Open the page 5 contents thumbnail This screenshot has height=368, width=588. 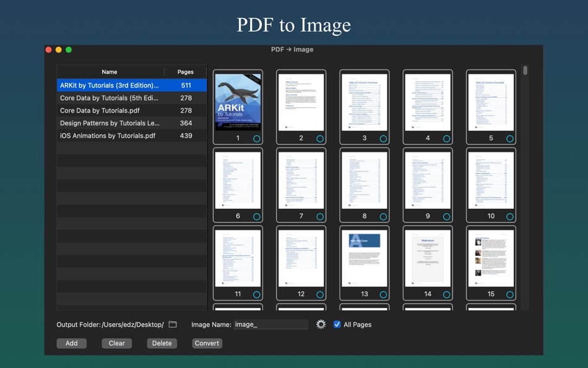(491, 102)
